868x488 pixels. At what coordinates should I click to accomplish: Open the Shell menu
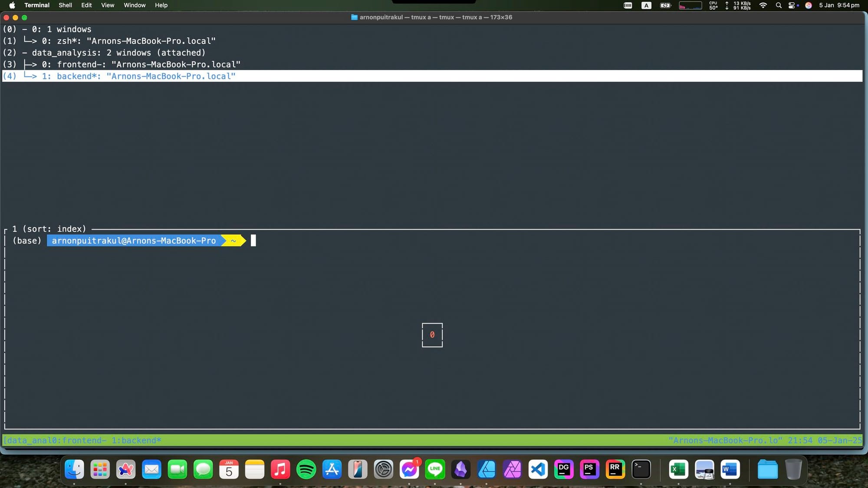pos(65,5)
